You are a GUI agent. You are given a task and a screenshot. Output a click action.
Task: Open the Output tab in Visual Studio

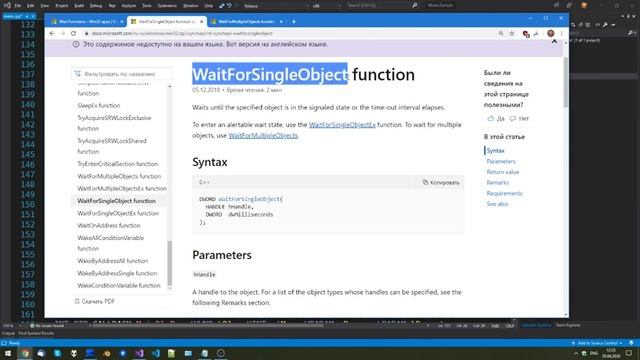(x=8, y=333)
